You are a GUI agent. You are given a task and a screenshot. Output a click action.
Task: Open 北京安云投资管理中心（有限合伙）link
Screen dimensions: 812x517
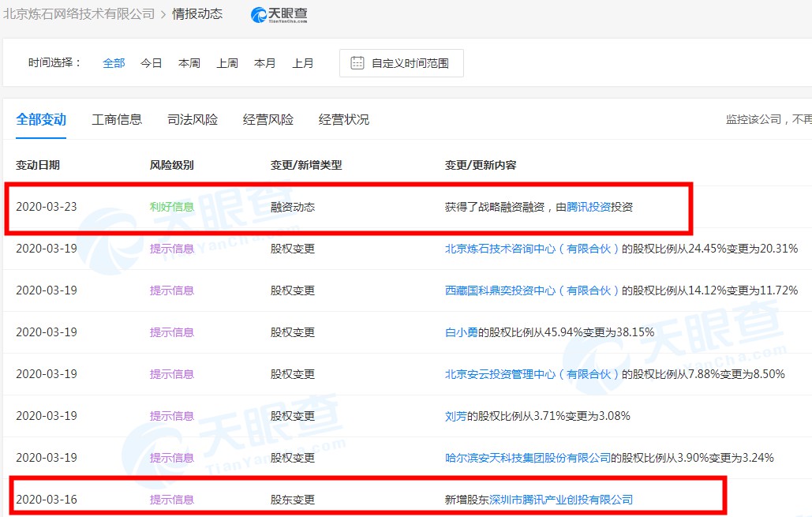(532, 374)
